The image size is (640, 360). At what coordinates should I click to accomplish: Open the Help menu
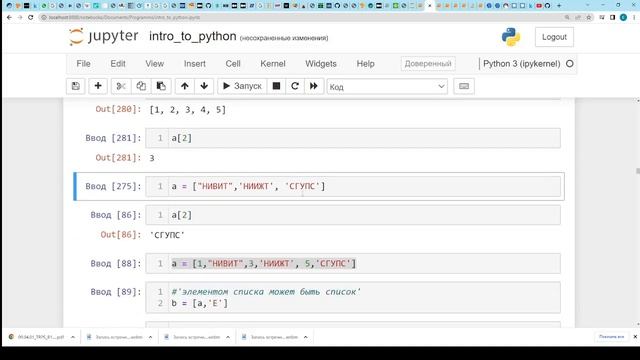[x=365, y=64]
